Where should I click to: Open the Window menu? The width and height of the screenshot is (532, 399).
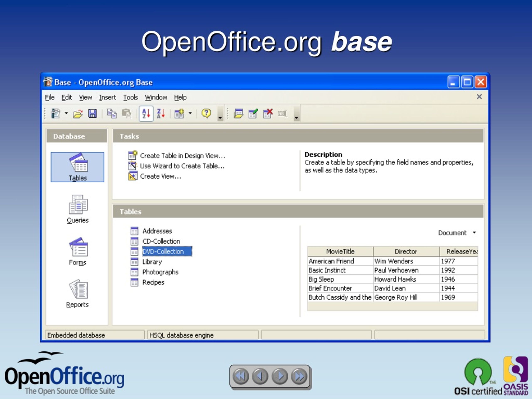[x=156, y=97]
